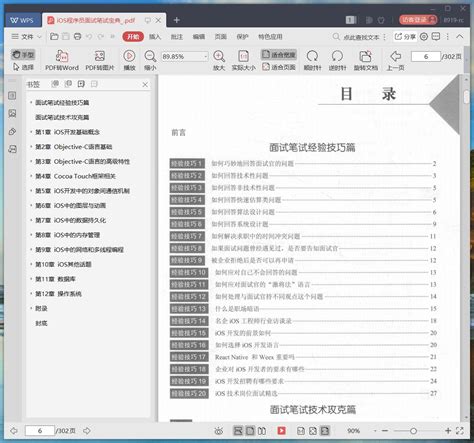Click the PDF转图片 export icon
The height and width of the screenshot is (443, 474).
click(100, 56)
